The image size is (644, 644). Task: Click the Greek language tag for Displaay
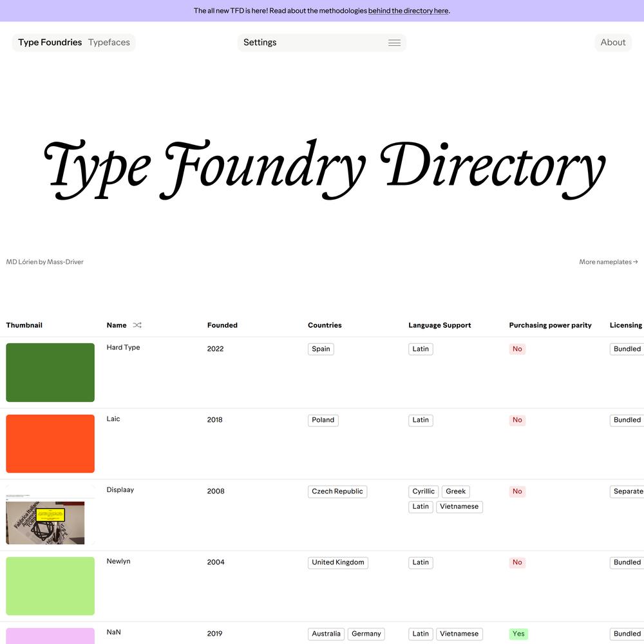click(455, 491)
